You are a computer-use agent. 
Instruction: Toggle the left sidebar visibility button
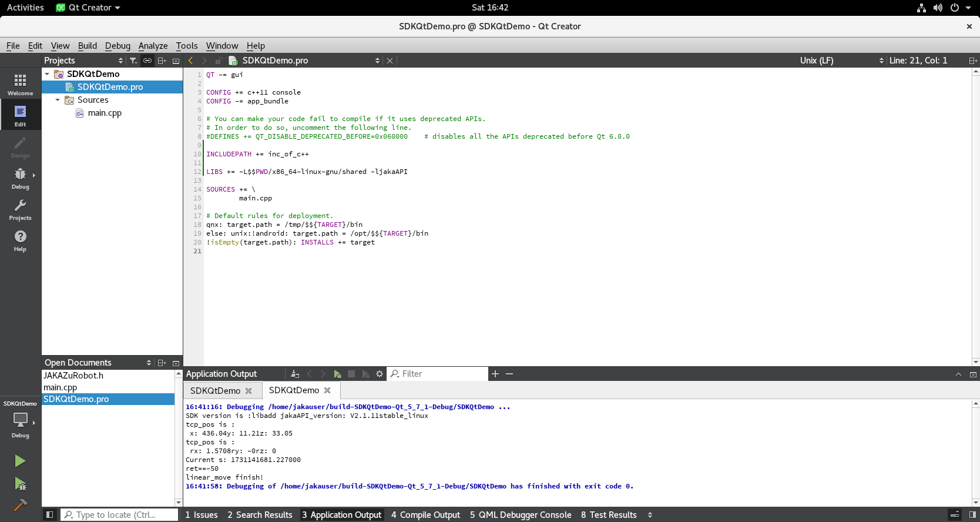pyautogui.click(x=50, y=515)
